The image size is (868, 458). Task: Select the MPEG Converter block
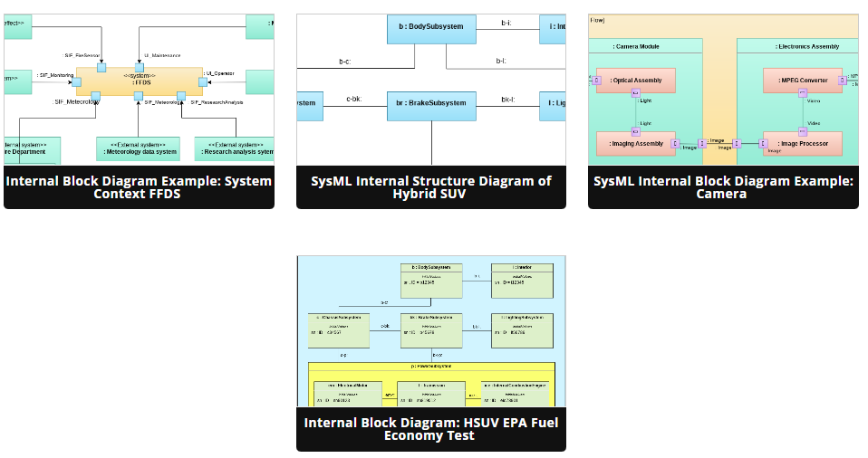[801, 81]
